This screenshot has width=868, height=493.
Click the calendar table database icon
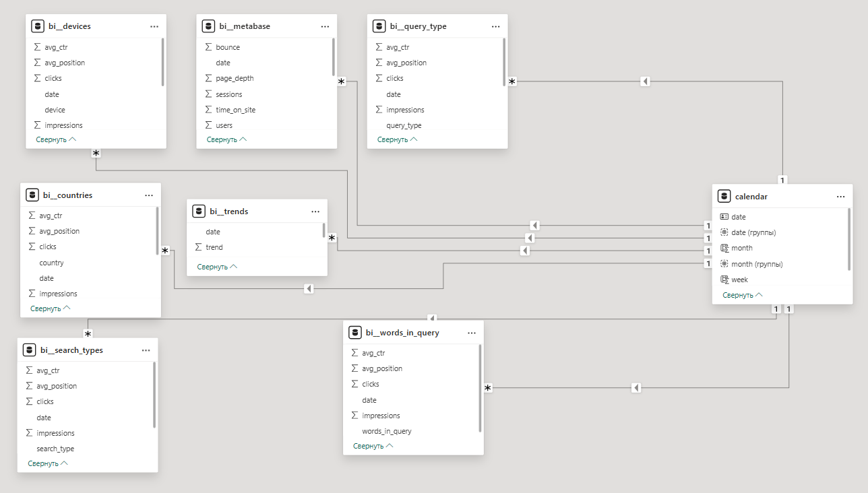pyautogui.click(x=724, y=197)
